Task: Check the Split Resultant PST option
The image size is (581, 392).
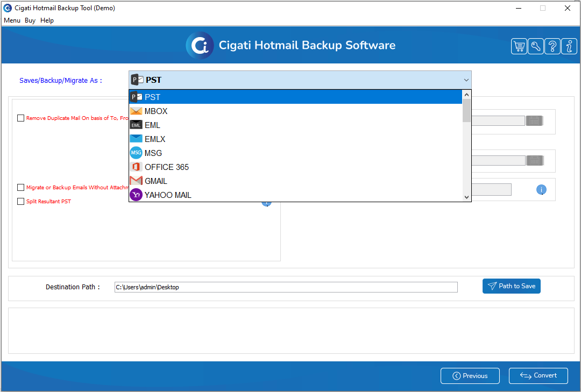Action: point(21,202)
